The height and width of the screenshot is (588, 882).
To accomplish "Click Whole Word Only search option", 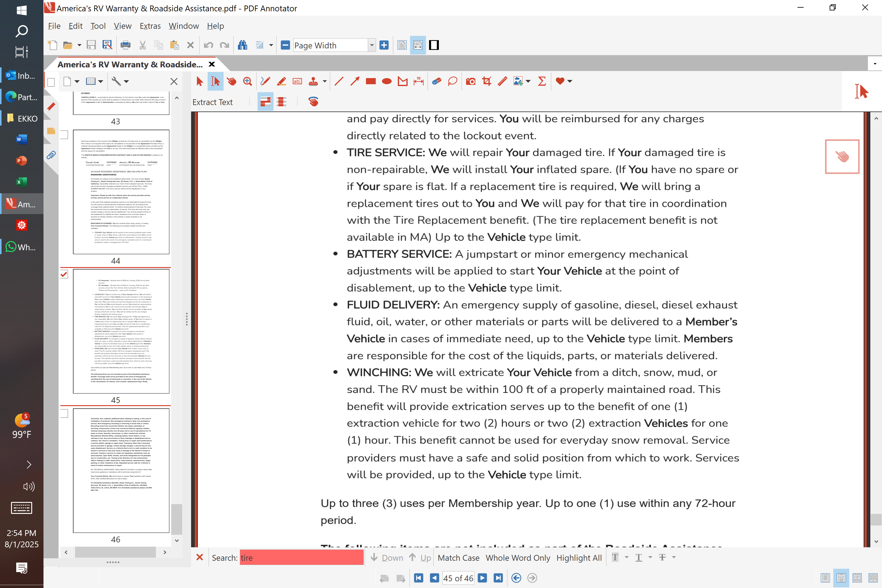I will [x=518, y=558].
